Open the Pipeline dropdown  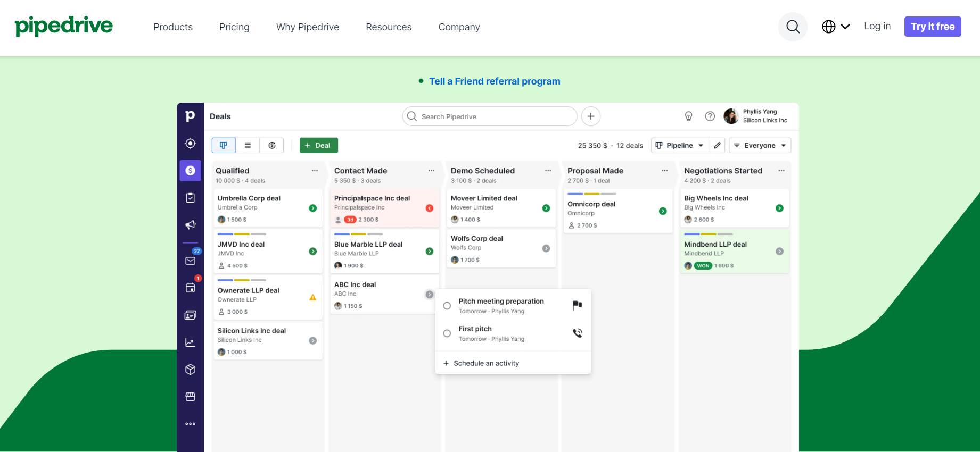coord(680,145)
